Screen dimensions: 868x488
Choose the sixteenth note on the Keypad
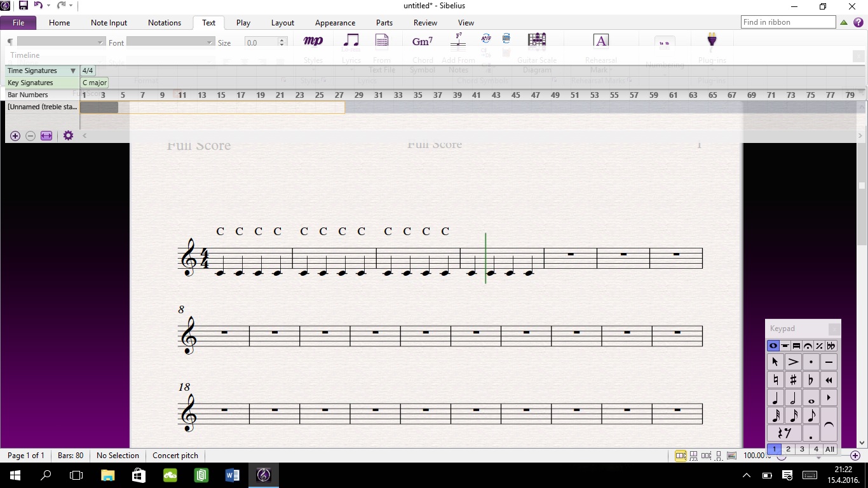[793, 416]
